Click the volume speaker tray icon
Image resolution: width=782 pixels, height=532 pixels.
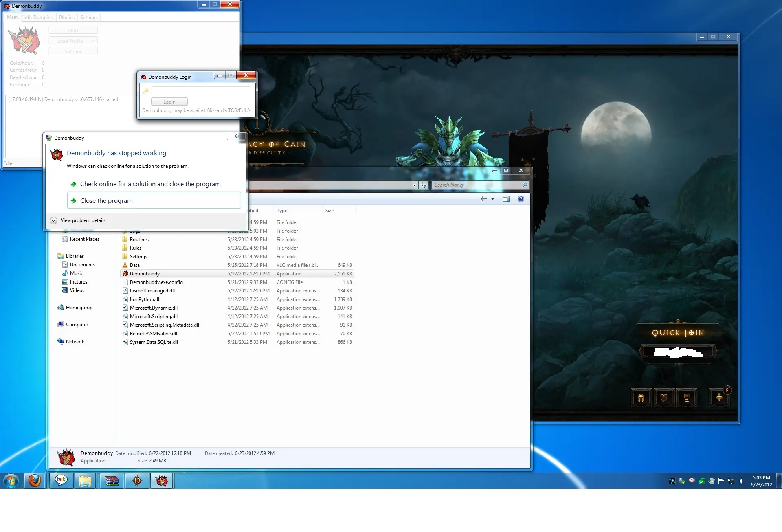point(741,481)
